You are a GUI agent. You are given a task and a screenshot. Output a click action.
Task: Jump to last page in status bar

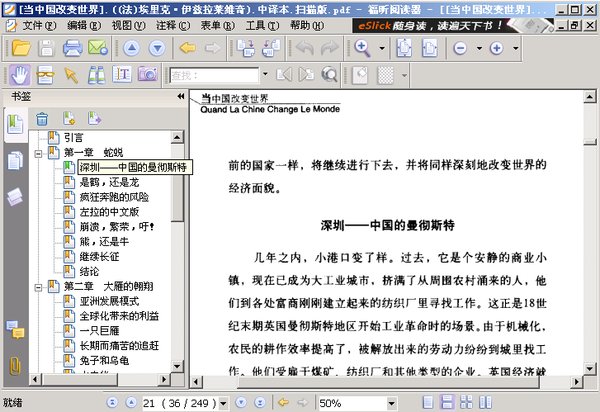[260, 402]
